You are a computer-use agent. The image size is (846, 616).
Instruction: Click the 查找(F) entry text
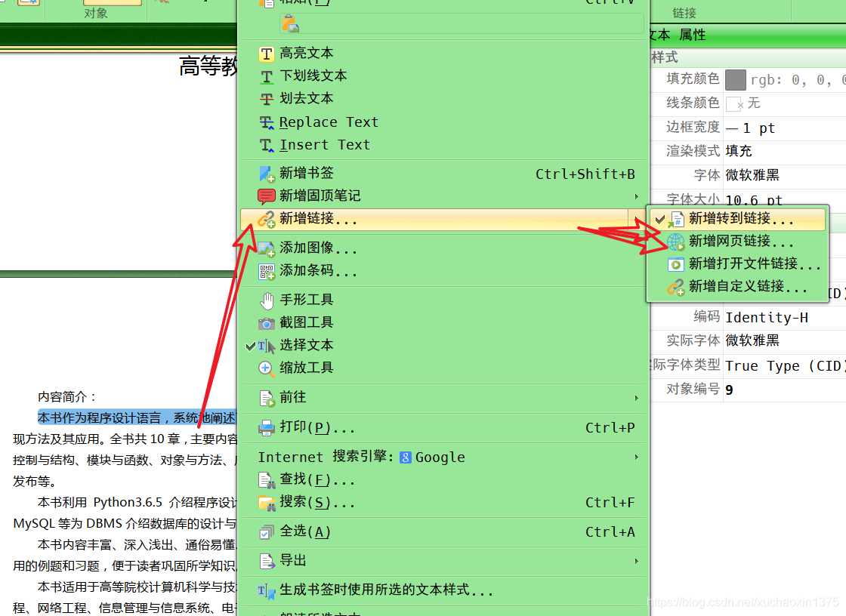point(317,480)
